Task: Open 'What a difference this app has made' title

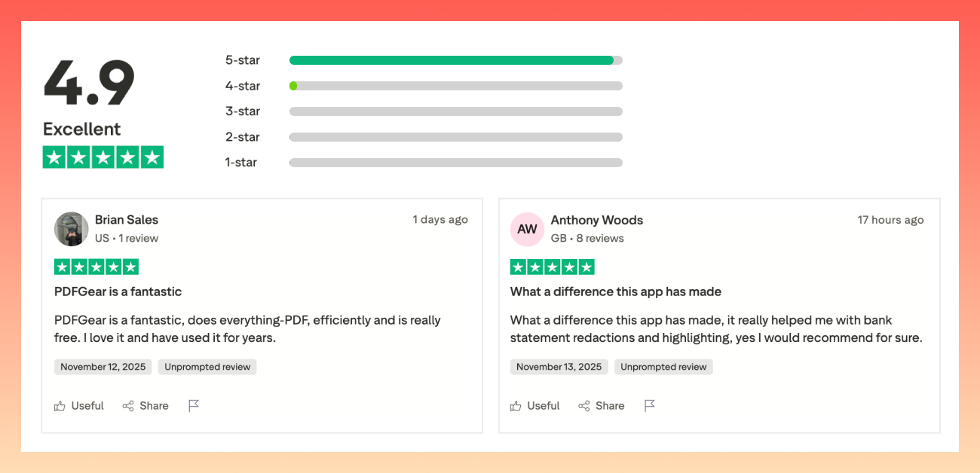Action: (x=615, y=291)
